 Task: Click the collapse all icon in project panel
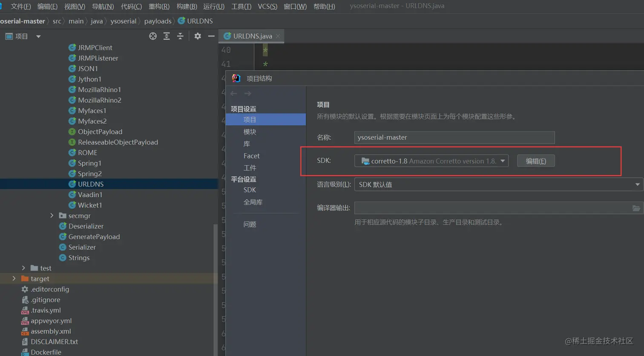(x=180, y=36)
